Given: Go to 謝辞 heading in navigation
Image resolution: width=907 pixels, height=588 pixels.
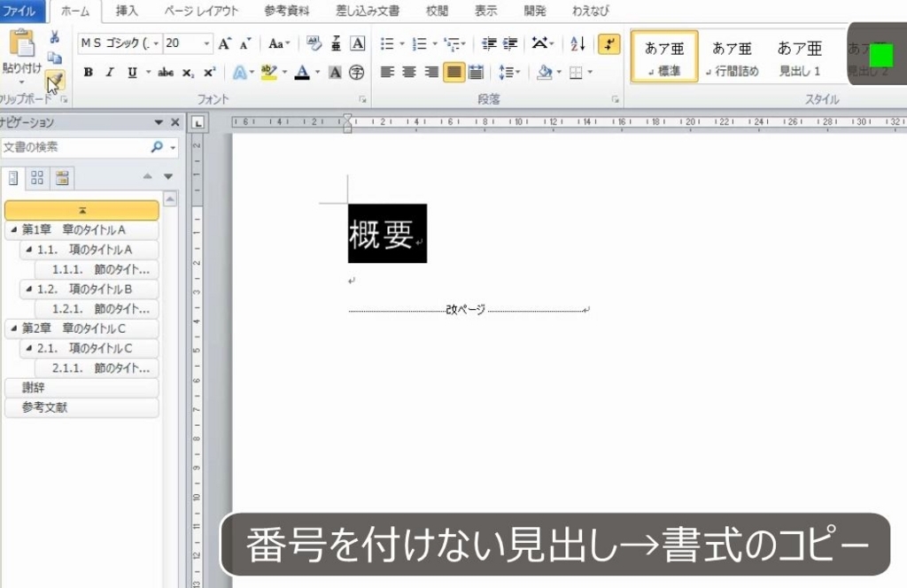Looking at the screenshot, I should pyautogui.click(x=81, y=387).
